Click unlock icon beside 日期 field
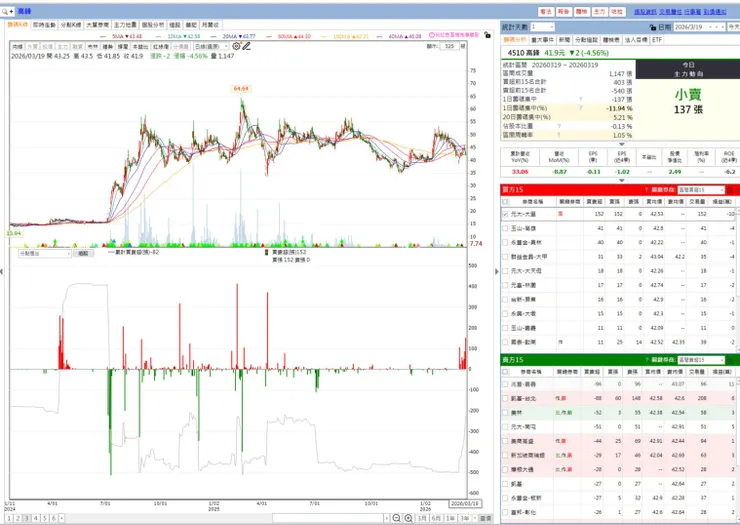The width and height of the screenshot is (740, 525). click(653, 27)
